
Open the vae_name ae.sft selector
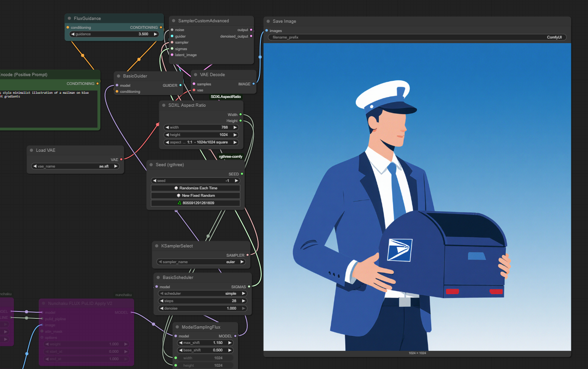75,166
